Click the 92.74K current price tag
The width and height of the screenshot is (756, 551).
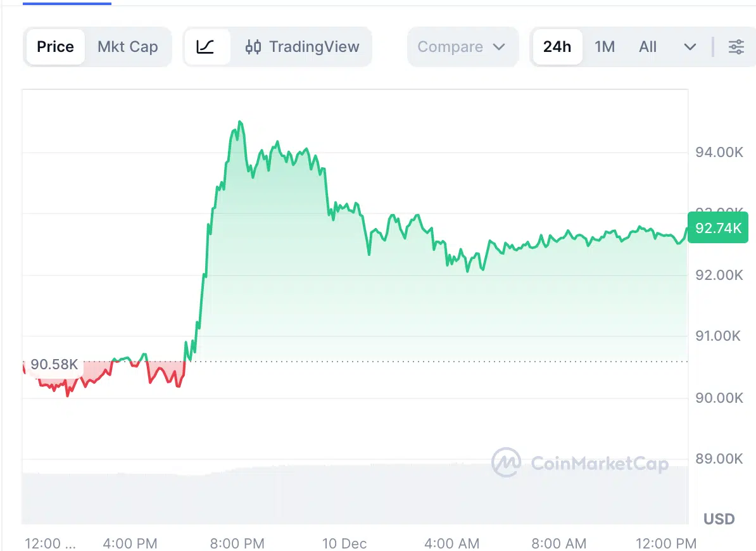718,228
